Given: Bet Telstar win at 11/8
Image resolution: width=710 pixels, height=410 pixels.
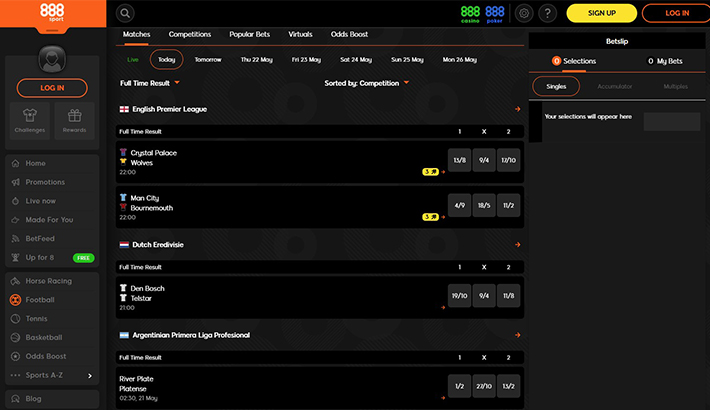Looking at the screenshot, I should pyautogui.click(x=508, y=296).
